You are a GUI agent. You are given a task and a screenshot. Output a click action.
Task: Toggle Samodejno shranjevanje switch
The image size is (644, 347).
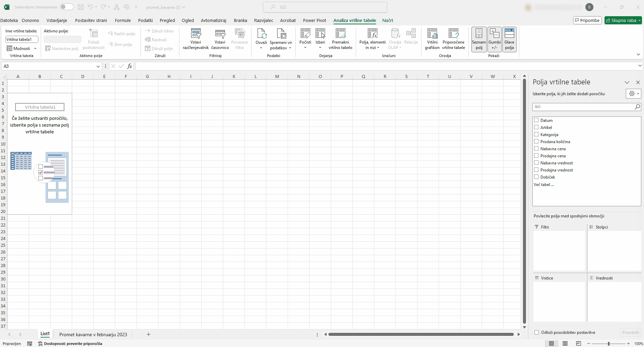coord(66,7)
